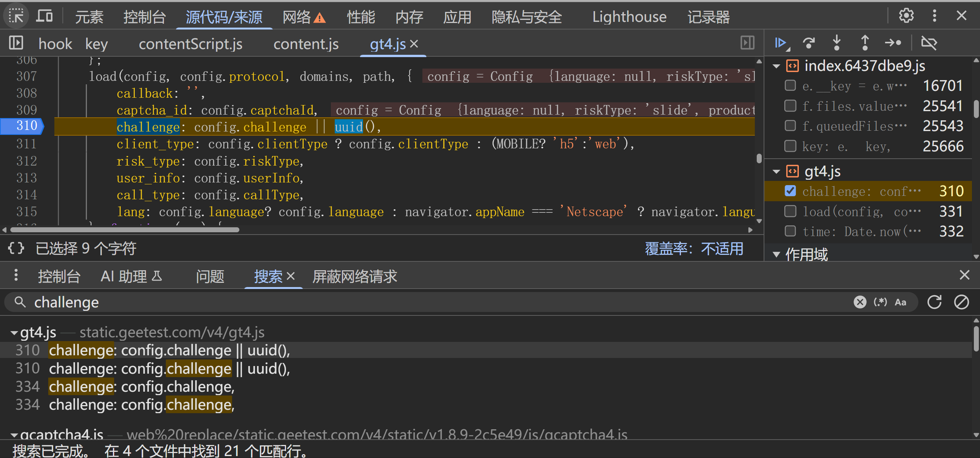Open the content.js file tab

pos(306,44)
